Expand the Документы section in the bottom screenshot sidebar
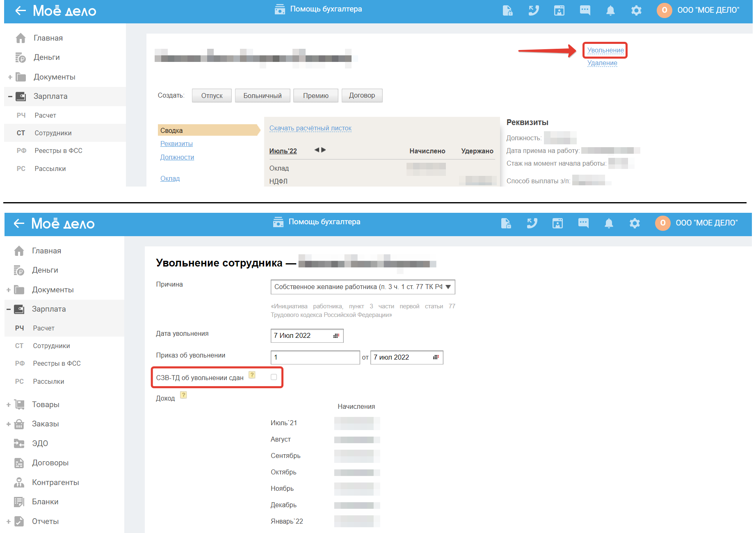This screenshot has height=533, width=756. pyautogui.click(x=9, y=290)
